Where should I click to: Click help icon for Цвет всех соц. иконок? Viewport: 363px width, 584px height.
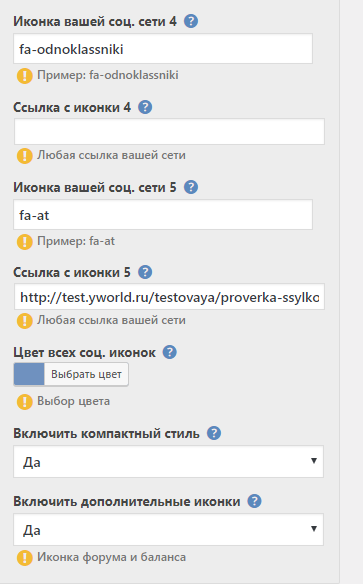coord(170,352)
